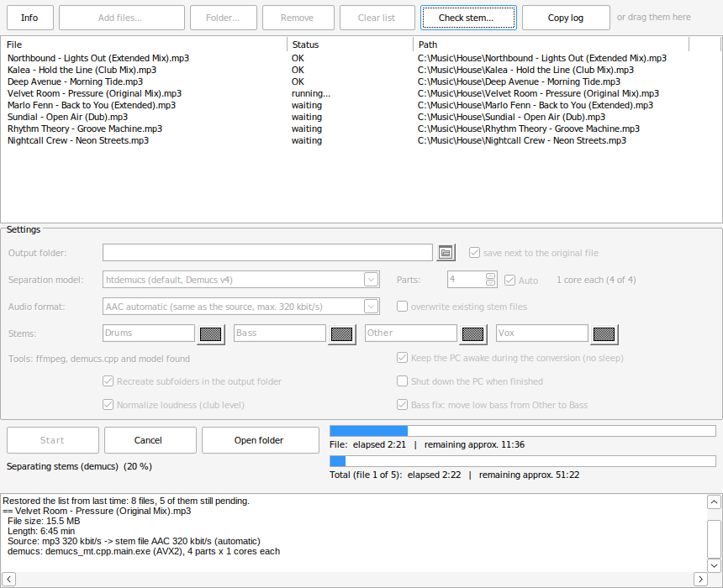Click the Info button

coord(30,18)
